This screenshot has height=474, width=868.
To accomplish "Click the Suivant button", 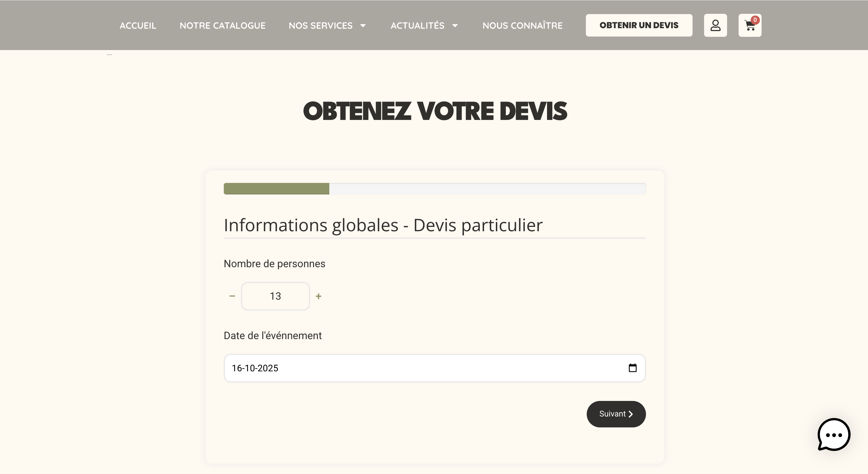I will [612, 414].
